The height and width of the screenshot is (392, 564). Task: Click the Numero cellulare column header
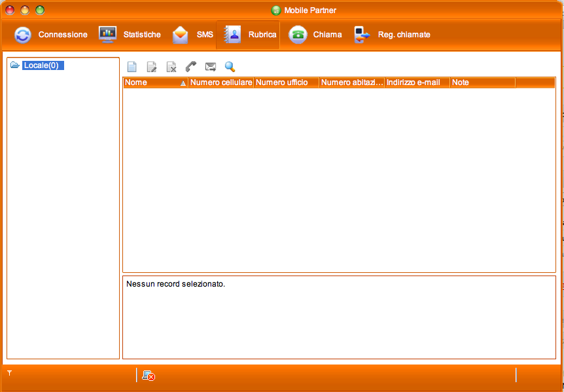(x=221, y=83)
